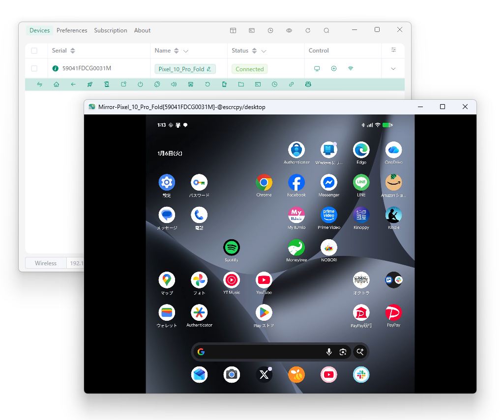This screenshot has width=504, height=420.
Task: Open the screenshot capture (scissors) icon
Action: 190,84
